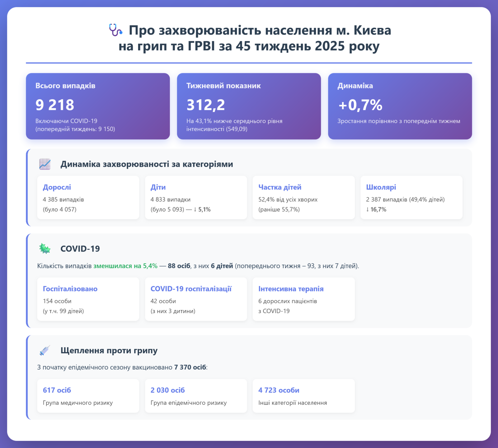Click the main title about Київ захворюваність
The image size is (498, 448).
point(255,38)
